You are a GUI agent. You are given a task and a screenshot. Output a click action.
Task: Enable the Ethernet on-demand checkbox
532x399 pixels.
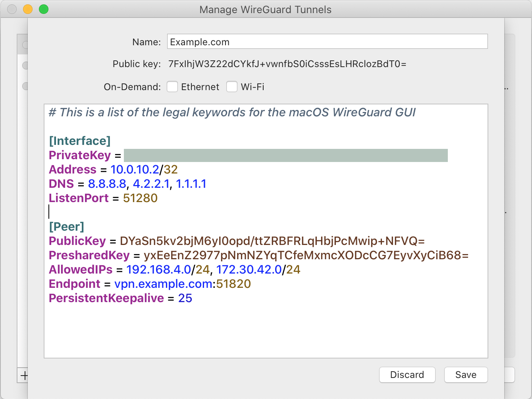[x=172, y=87]
